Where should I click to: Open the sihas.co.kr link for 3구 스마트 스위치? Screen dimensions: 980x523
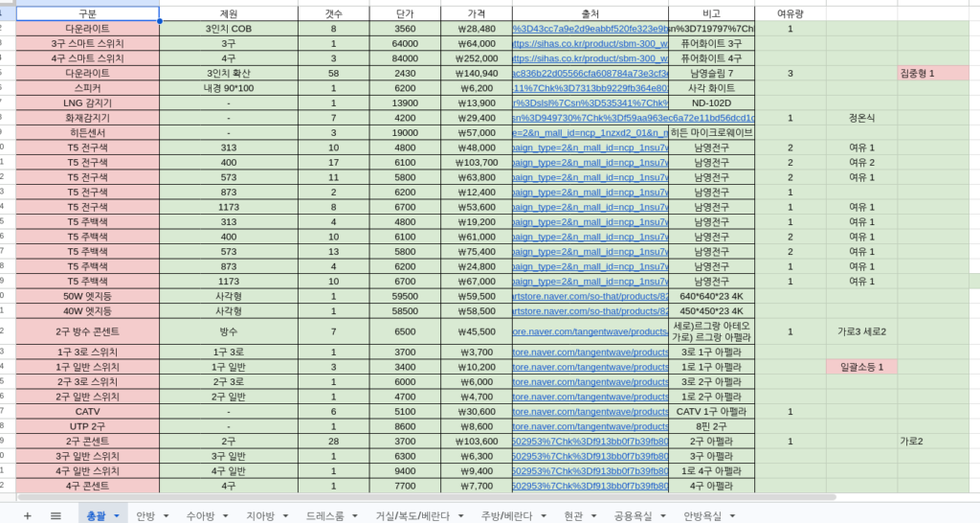pyautogui.click(x=590, y=43)
